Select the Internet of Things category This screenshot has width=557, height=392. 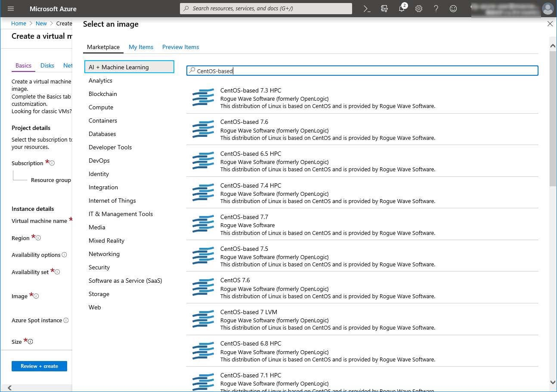coord(112,201)
